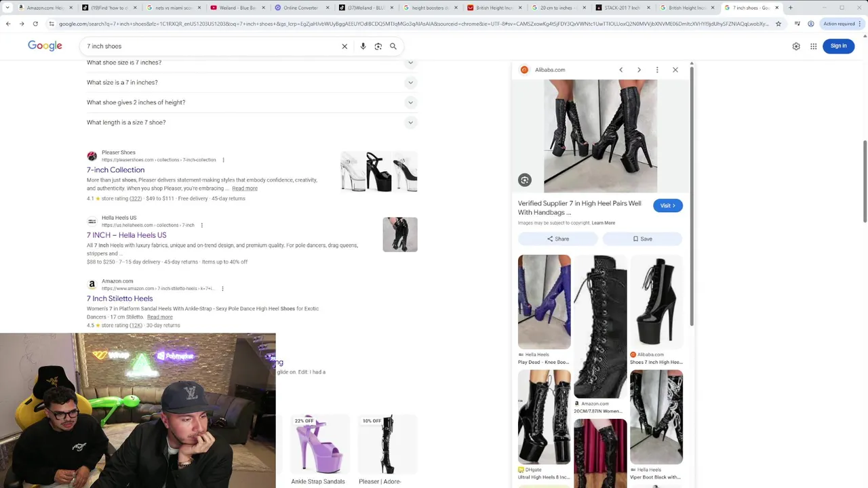Open the tab search dropdown arrow
Viewport: 868px width, 488px height.
(x=7, y=7)
